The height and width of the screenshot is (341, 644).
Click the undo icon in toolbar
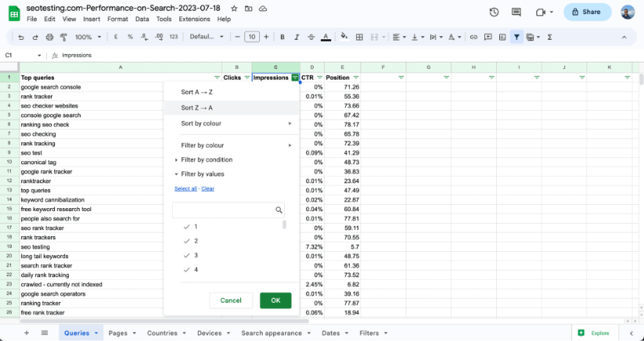point(21,38)
